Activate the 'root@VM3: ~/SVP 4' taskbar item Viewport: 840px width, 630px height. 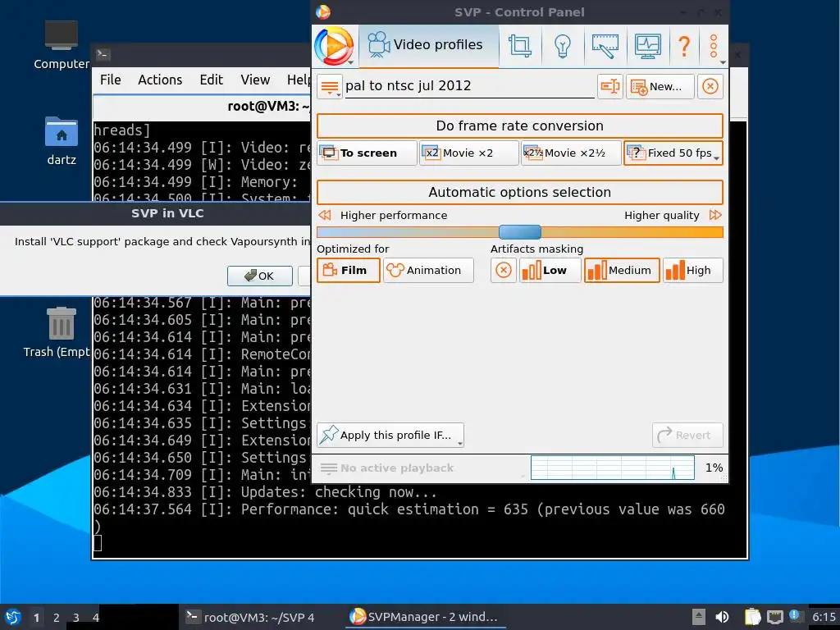pos(249,617)
